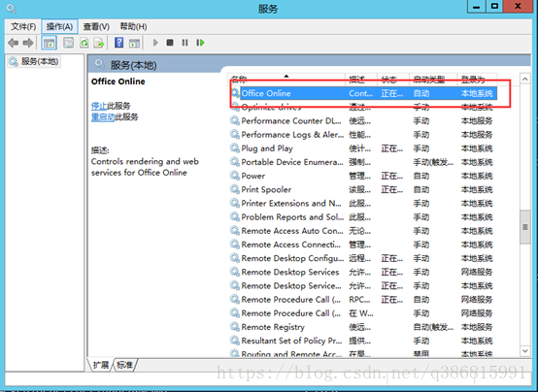Screen dimensions: 538x392
Task: Click the Forward arrow toolbar icon
Action: (28, 43)
